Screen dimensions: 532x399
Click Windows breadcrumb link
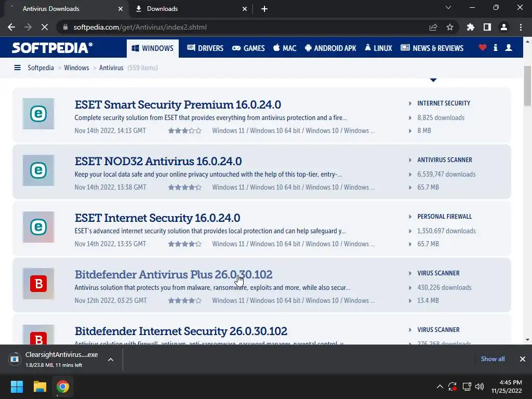tap(76, 68)
